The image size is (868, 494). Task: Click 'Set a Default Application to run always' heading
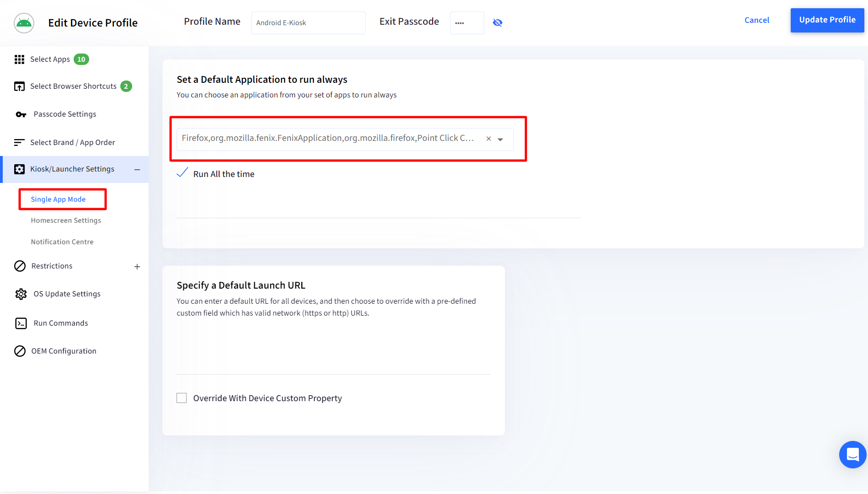point(262,80)
